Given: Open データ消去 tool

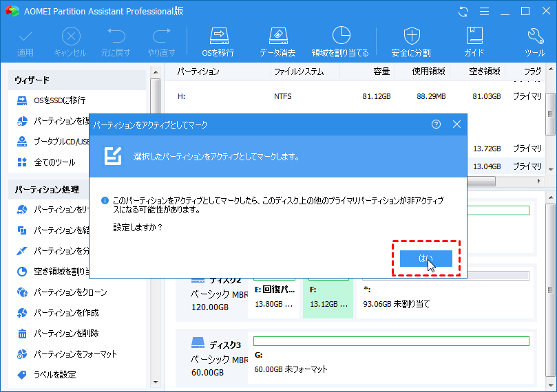Looking at the screenshot, I should tap(277, 43).
